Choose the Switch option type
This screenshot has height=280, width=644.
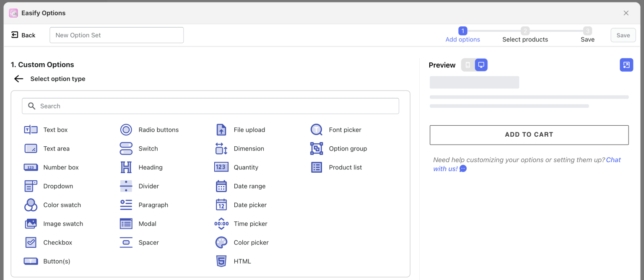(148, 148)
